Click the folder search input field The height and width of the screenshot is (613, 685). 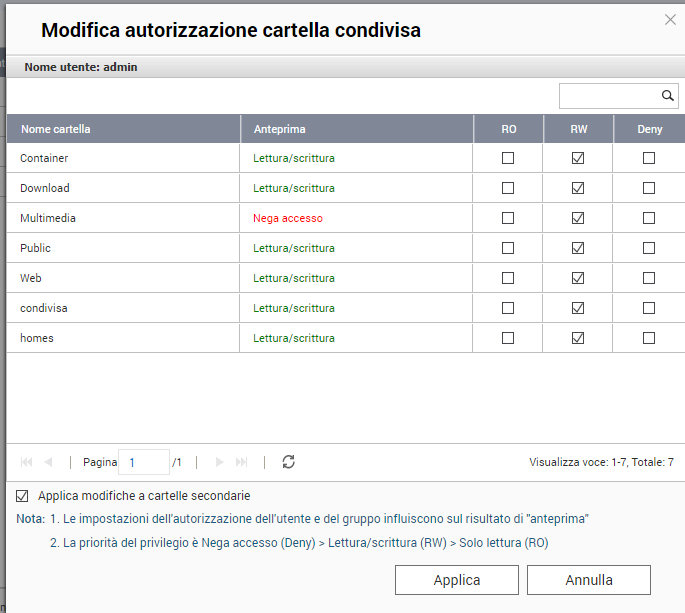(609, 96)
